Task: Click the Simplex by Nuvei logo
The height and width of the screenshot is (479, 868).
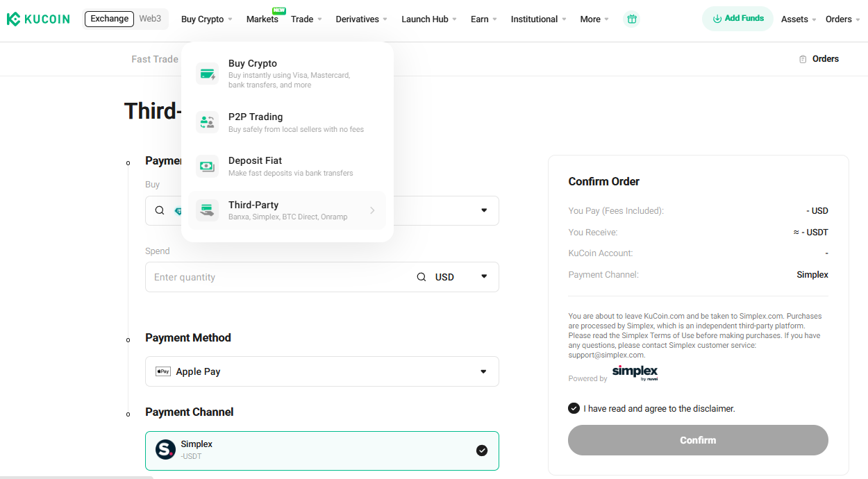Action: click(635, 373)
